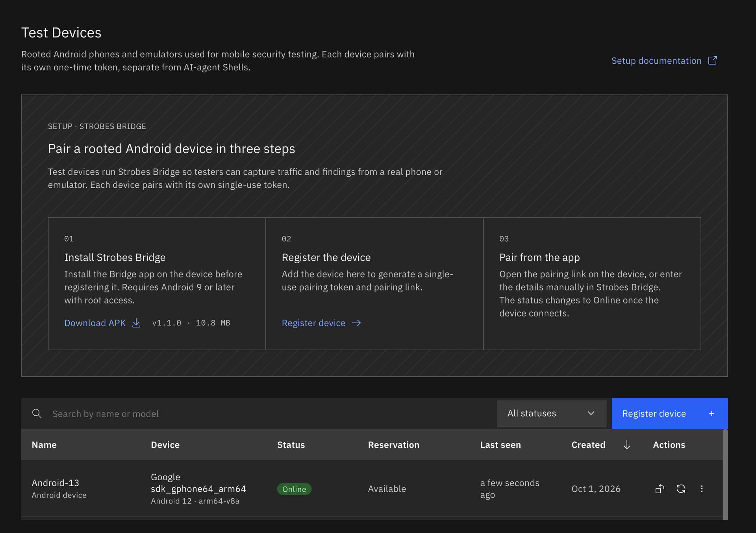Sort by the Name column header
Viewport: 756px width, 533px height.
point(44,445)
